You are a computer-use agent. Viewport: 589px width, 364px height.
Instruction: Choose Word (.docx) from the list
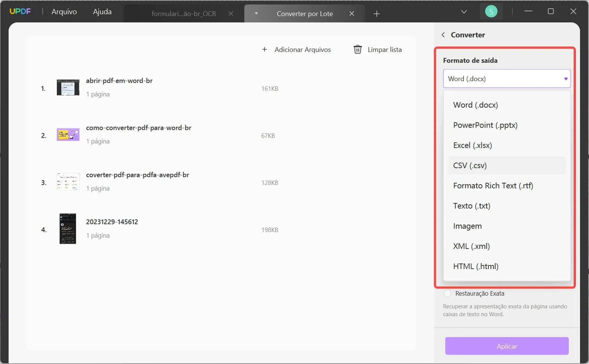tap(507, 105)
